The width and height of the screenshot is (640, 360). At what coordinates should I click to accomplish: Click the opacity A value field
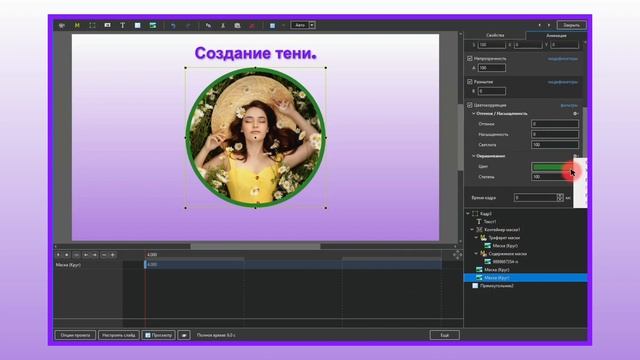492,68
